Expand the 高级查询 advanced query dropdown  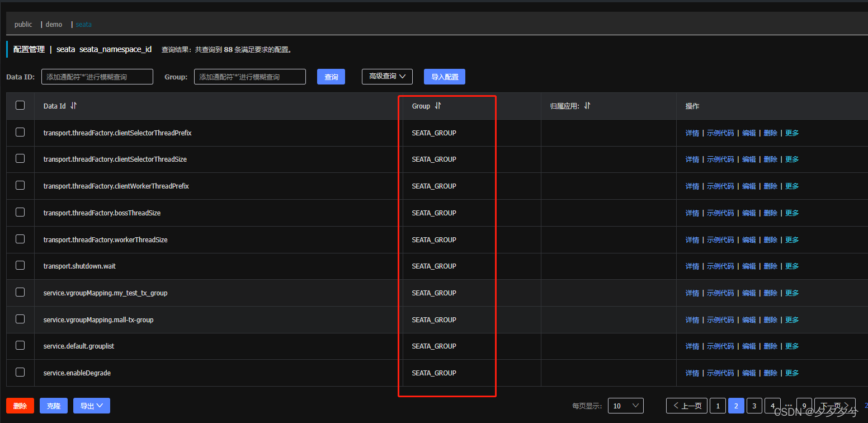[387, 77]
